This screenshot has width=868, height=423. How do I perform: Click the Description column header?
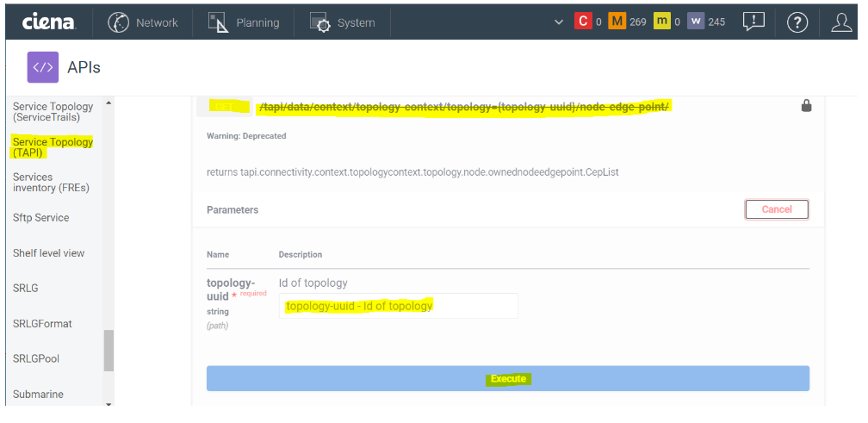click(x=300, y=255)
